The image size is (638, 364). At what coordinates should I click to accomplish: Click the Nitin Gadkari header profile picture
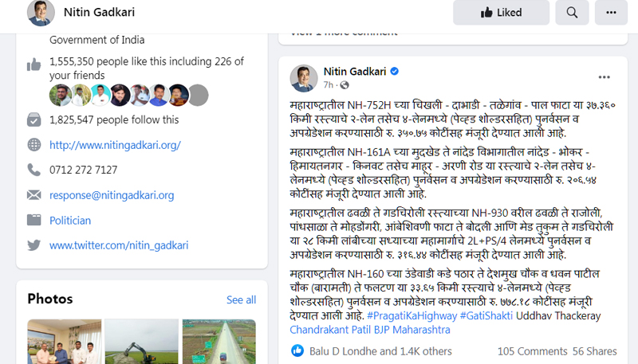click(41, 12)
